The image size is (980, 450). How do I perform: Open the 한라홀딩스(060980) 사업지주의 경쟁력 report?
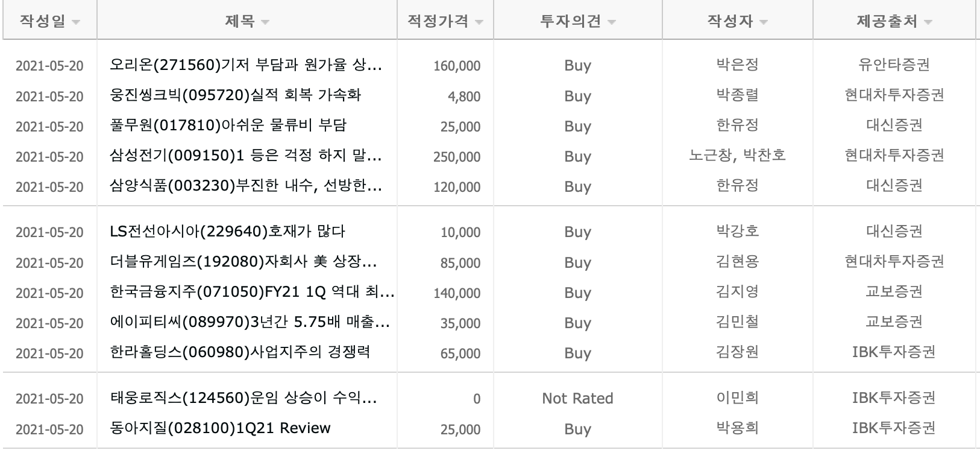240,352
